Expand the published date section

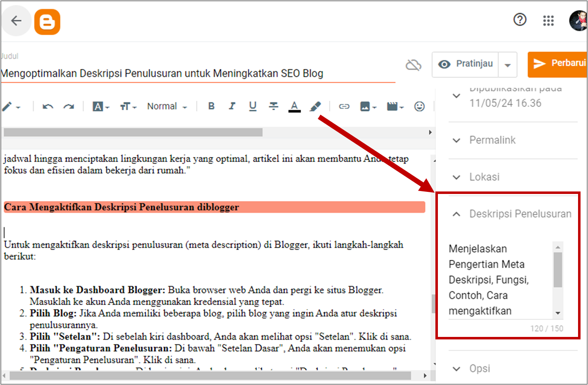click(x=457, y=96)
